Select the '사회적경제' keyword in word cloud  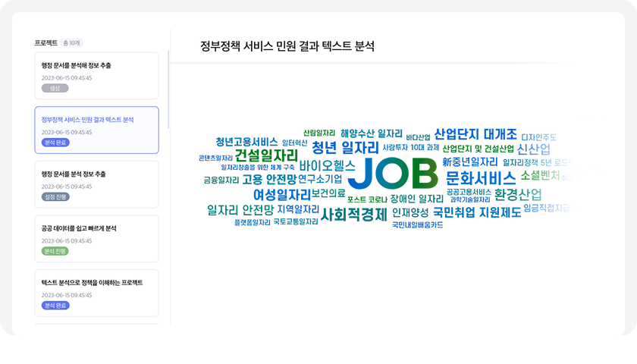point(353,214)
